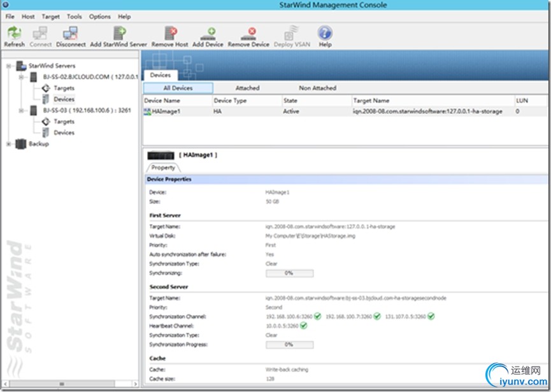
Task: Collapse the BJ-SS-02.BJCLOUD.COM server node
Action: [x=22, y=77]
